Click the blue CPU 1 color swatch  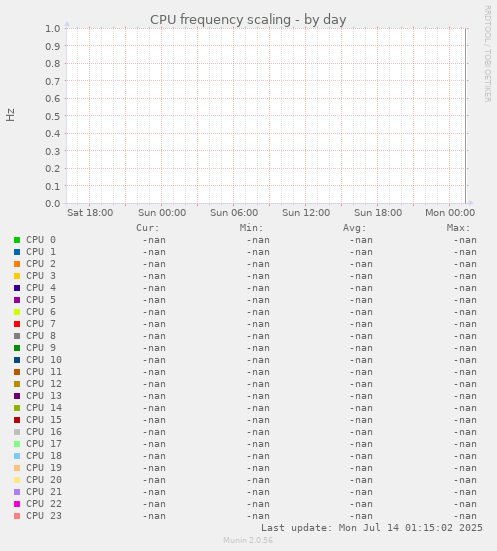pyautogui.click(x=17, y=252)
